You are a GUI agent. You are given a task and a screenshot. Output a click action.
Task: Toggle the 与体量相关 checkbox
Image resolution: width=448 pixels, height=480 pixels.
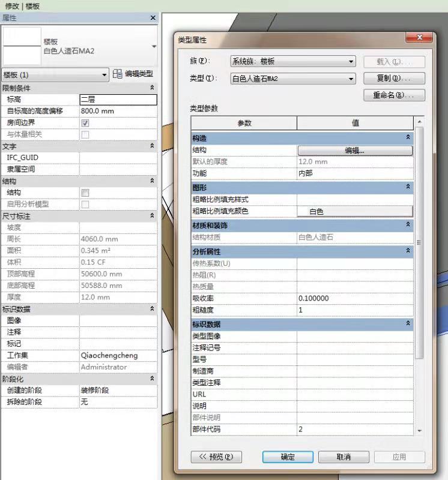(x=85, y=134)
